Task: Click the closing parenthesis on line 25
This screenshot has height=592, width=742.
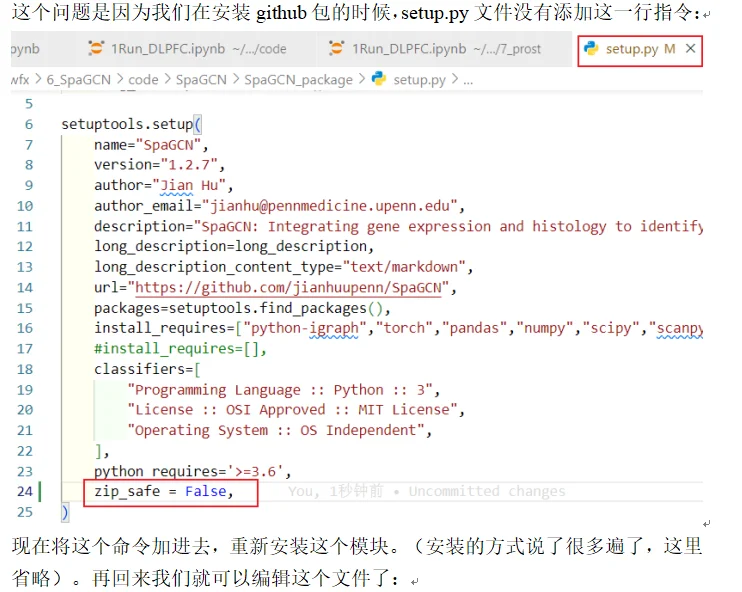Action: click(x=65, y=512)
